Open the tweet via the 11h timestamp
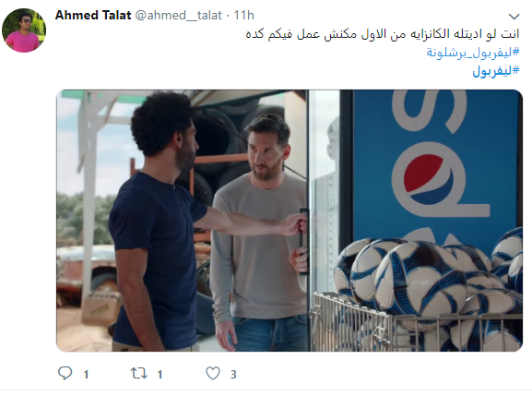Viewport: 532px width, 396px height. [x=243, y=15]
